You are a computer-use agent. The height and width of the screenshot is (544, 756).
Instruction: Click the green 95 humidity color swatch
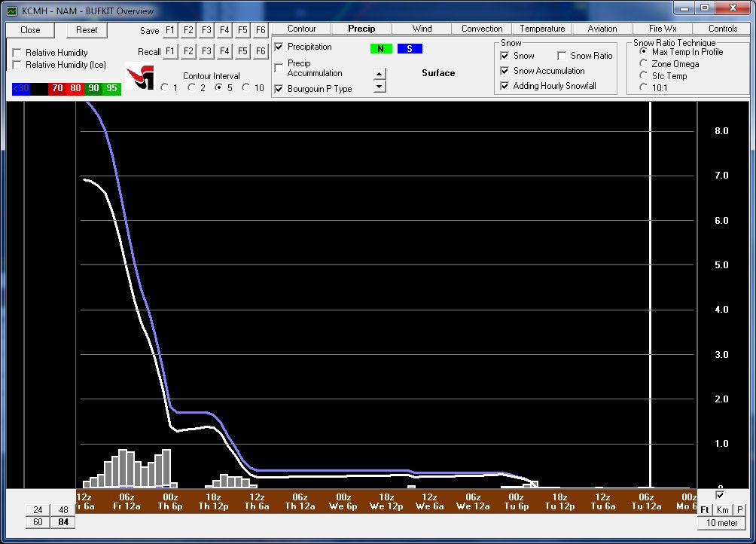[x=112, y=88]
